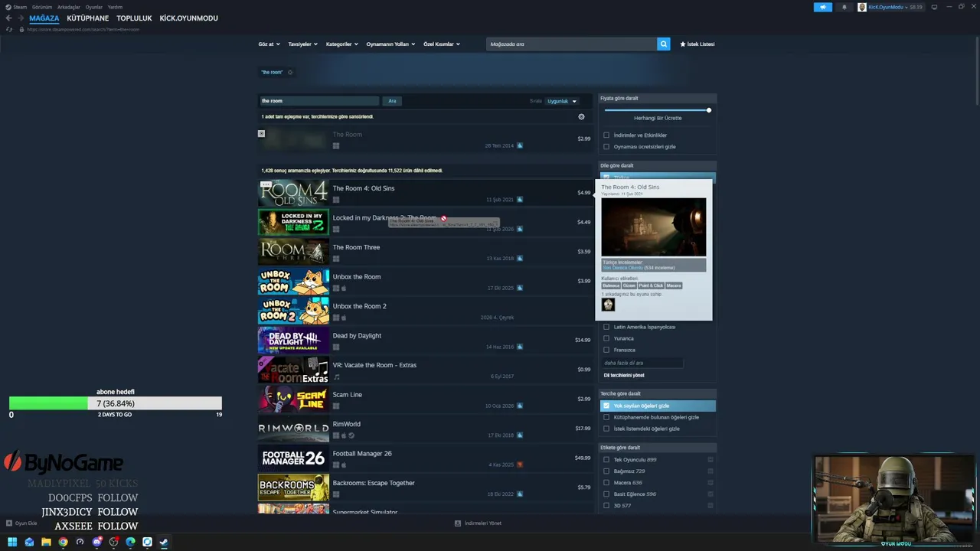Enable İndirimler ve Etkinlikler checkbox

(606, 135)
